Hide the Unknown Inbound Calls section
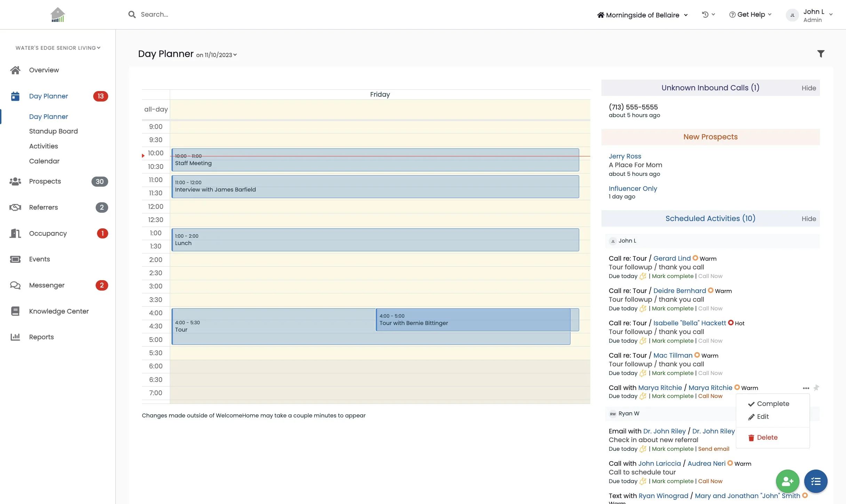 [x=808, y=88]
